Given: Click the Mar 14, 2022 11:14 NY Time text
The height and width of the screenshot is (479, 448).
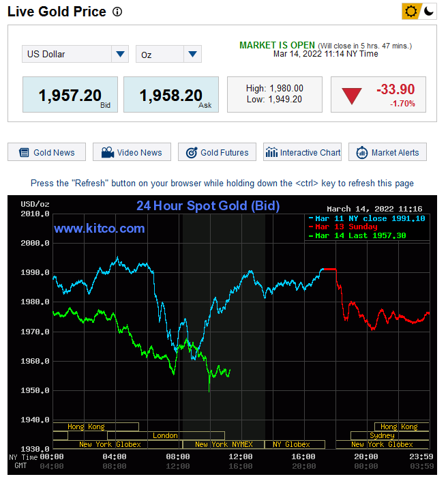Looking at the screenshot, I should coord(325,54).
